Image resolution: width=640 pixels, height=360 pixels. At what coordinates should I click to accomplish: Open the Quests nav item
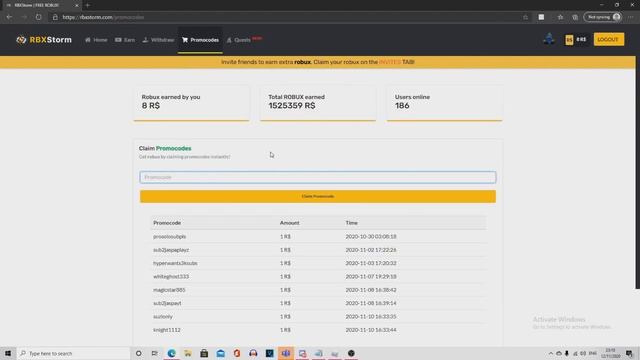pyautogui.click(x=244, y=40)
